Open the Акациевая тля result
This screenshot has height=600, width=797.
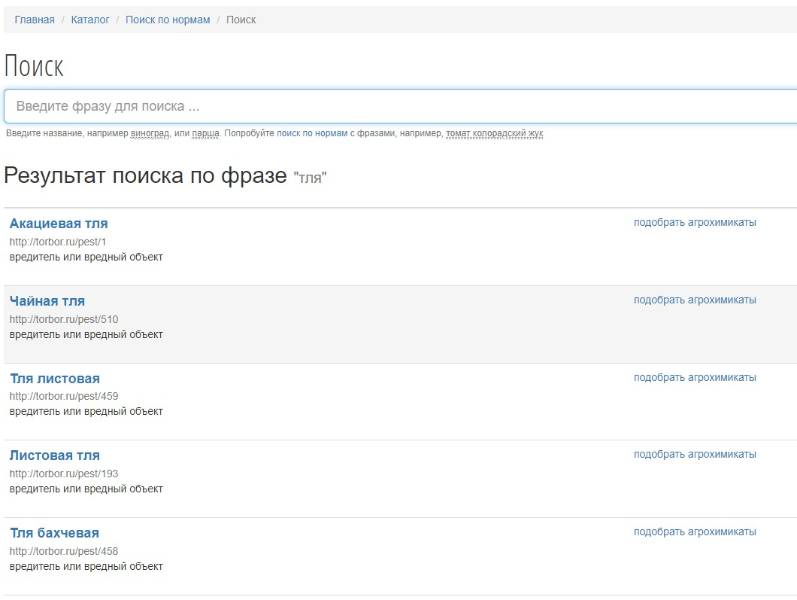pos(59,223)
